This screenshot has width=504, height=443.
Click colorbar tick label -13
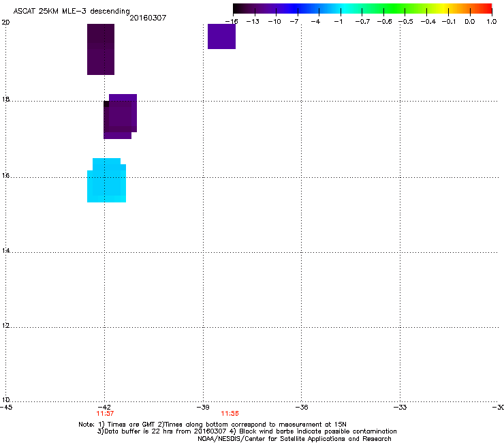[253, 22]
